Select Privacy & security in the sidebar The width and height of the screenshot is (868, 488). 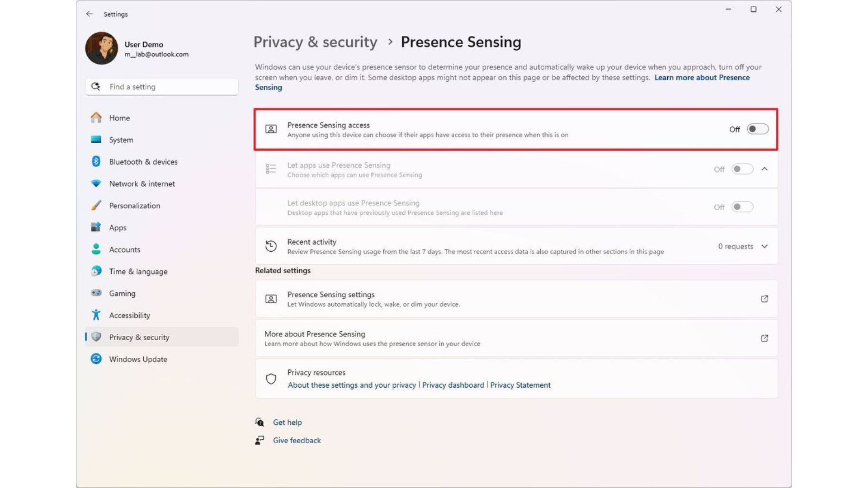pyautogui.click(x=139, y=337)
